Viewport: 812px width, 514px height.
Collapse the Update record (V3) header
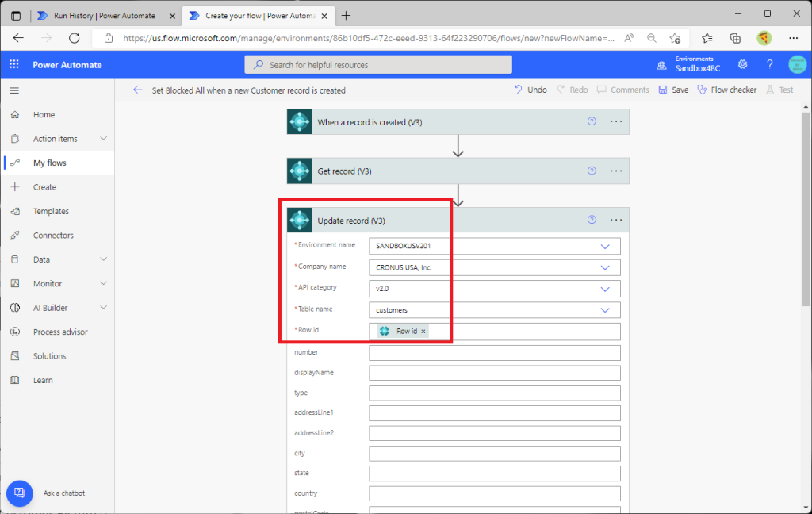tap(458, 221)
